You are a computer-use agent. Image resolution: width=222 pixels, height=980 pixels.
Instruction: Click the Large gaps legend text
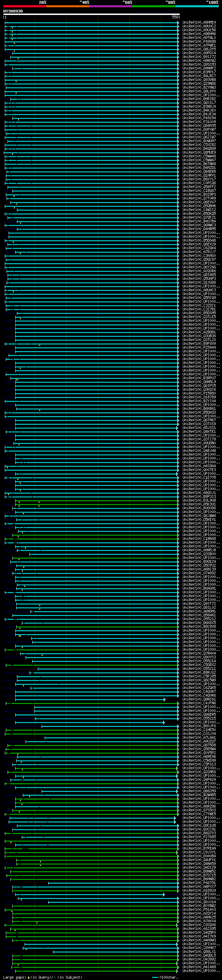tap(43, 977)
